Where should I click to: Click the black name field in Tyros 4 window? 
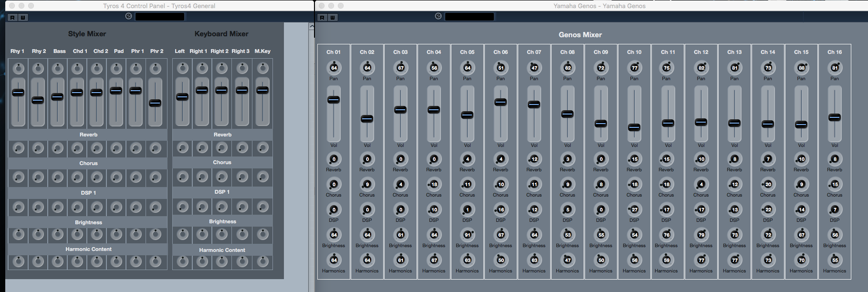click(x=160, y=17)
